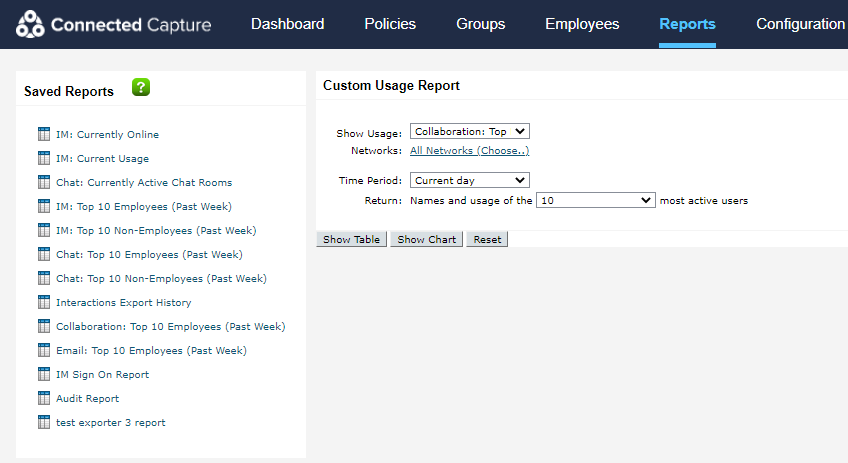Open IM: Current Usage report
848x463 pixels.
[x=102, y=158]
